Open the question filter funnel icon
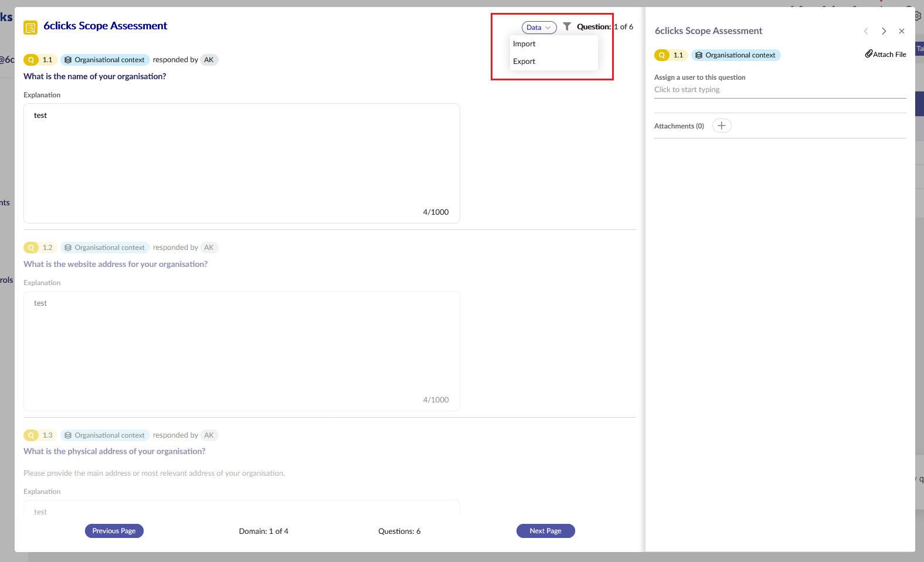The height and width of the screenshot is (562, 924). (x=567, y=26)
